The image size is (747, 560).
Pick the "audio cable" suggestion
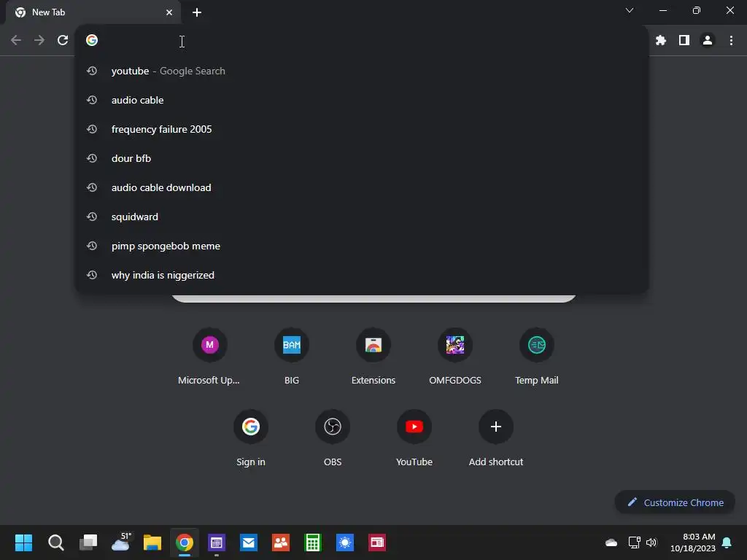point(362,100)
